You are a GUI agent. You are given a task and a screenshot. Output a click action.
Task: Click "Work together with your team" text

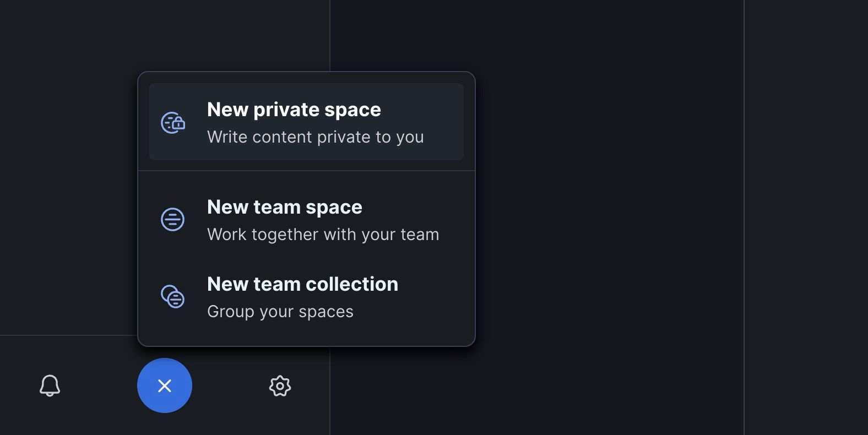point(323,235)
